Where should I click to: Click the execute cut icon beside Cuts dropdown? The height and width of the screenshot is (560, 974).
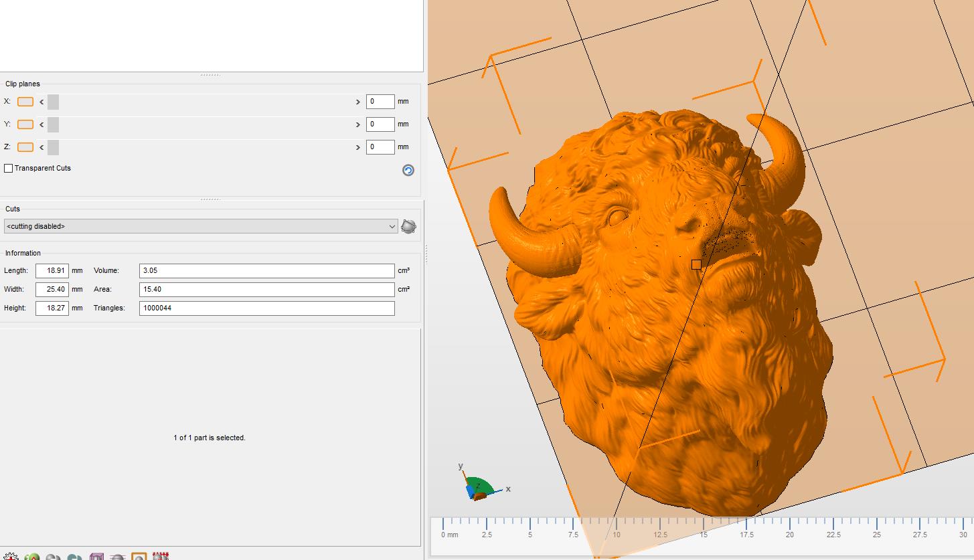pyautogui.click(x=408, y=227)
